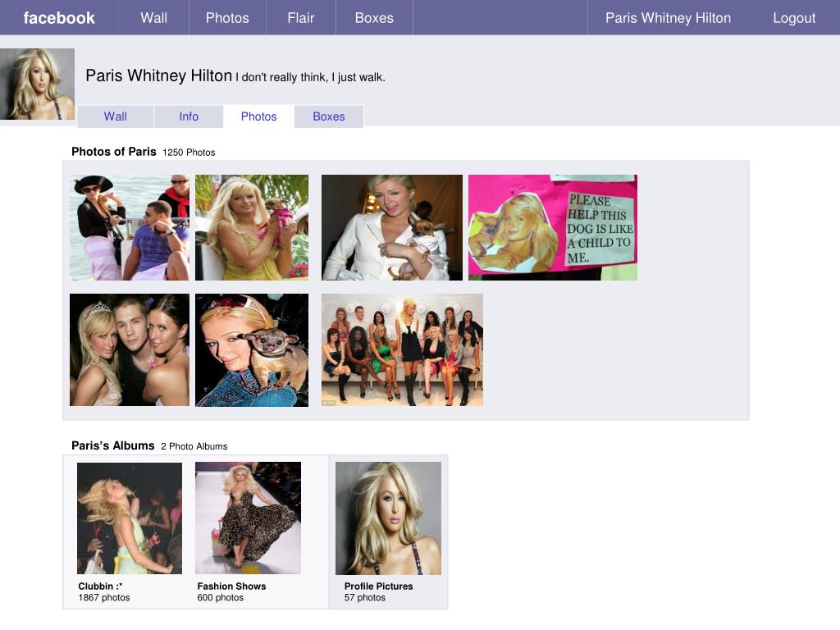The width and height of the screenshot is (840, 630).
Task: Open photo of yellow dress holding small dog
Action: [x=252, y=227]
